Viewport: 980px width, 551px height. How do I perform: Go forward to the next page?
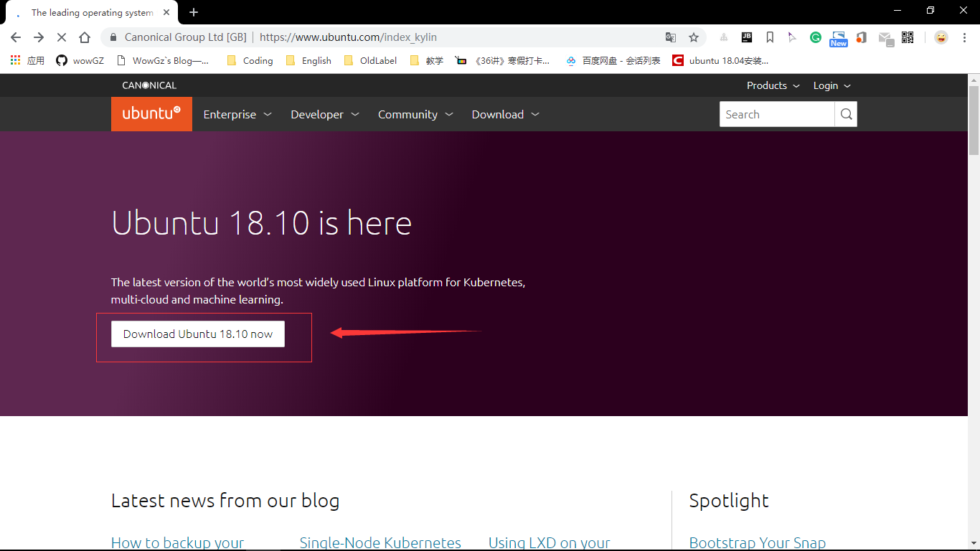coord(39,37)
